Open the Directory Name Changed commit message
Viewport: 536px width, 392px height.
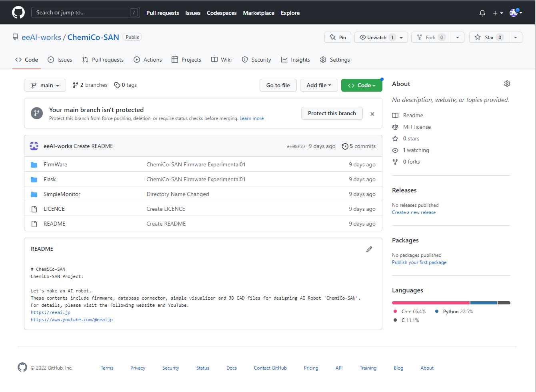[178, 194]
